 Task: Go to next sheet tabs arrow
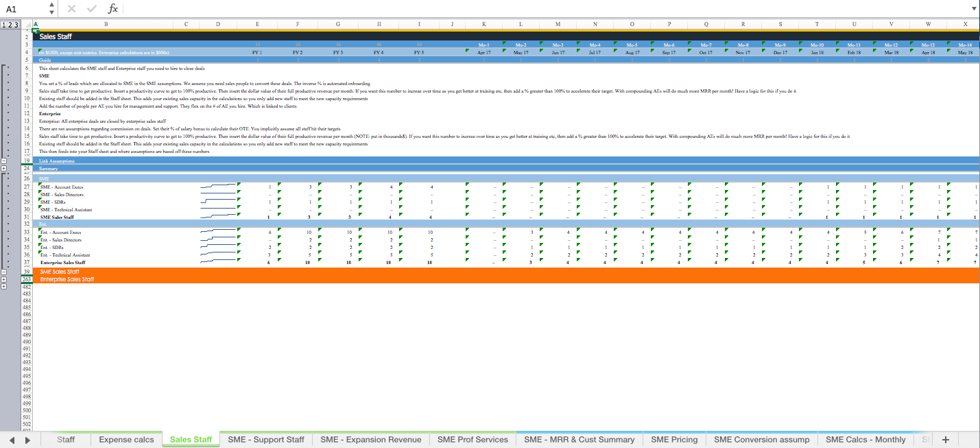pos(27,440)
